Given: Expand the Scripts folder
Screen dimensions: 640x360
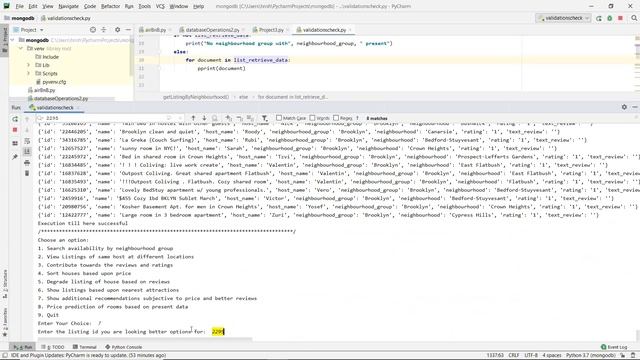Looking at the screenshot, I should coord(29,73).
